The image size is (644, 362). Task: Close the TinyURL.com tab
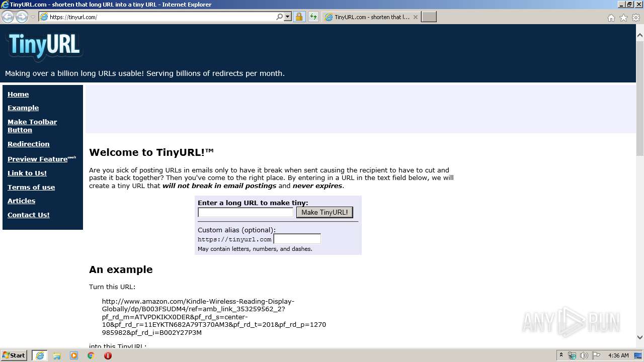(x=416, y=17)
